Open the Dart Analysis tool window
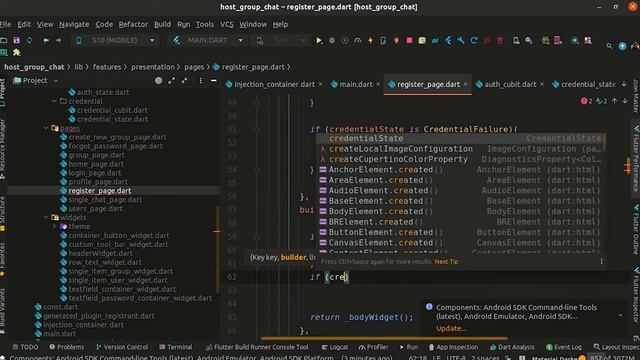 512,347
